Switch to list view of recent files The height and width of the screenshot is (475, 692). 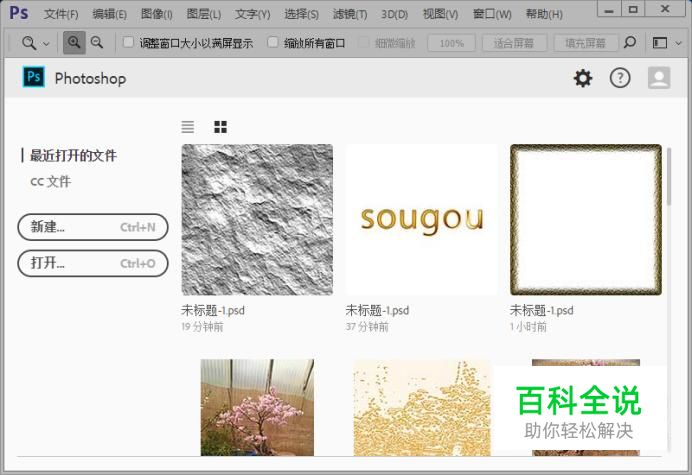(188, 127)
